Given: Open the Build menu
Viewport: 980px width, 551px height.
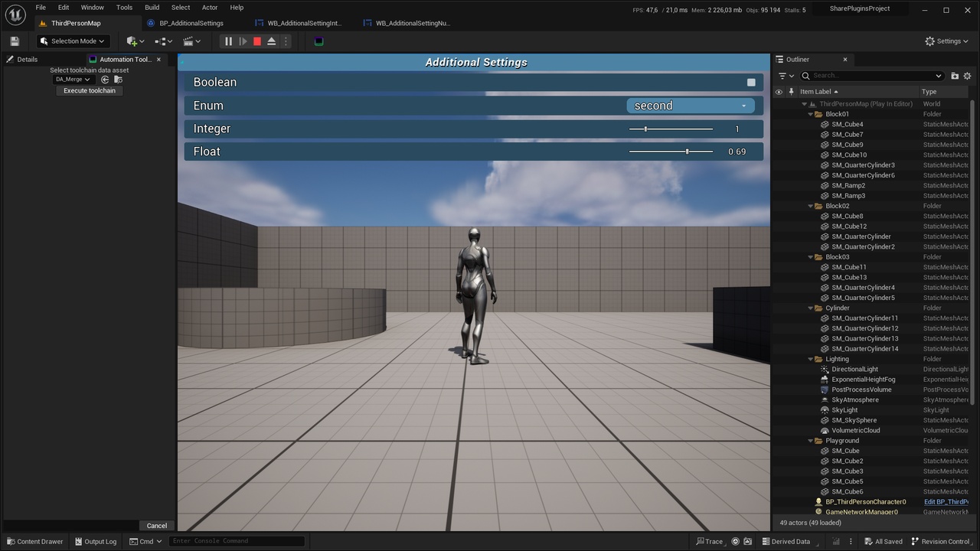Looking at the screenshot, I should click(x=152, y=8).
